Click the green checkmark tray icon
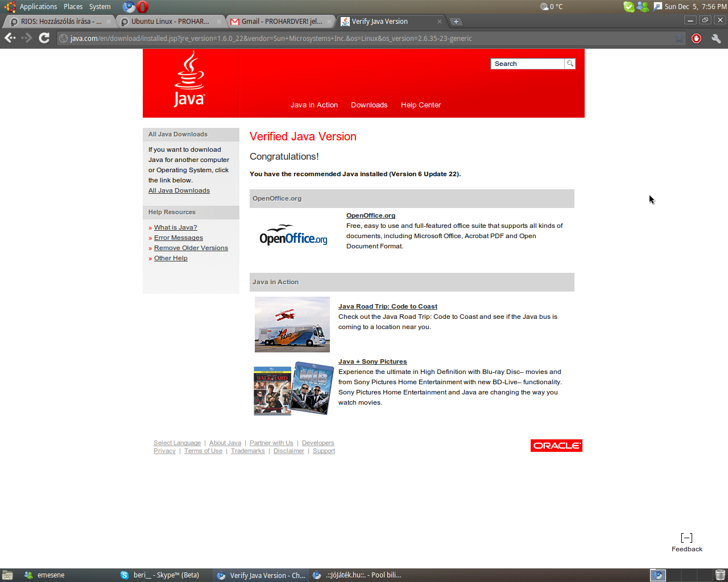 628,7
